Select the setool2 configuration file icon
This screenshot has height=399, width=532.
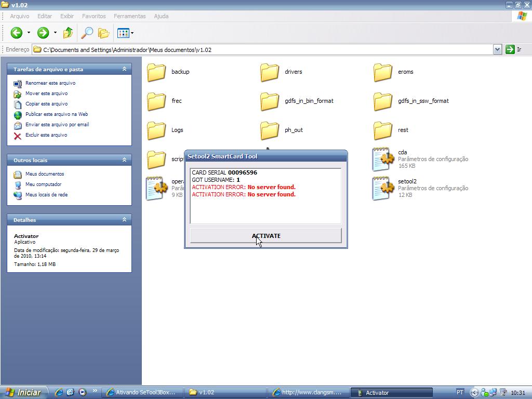(383, 188)
